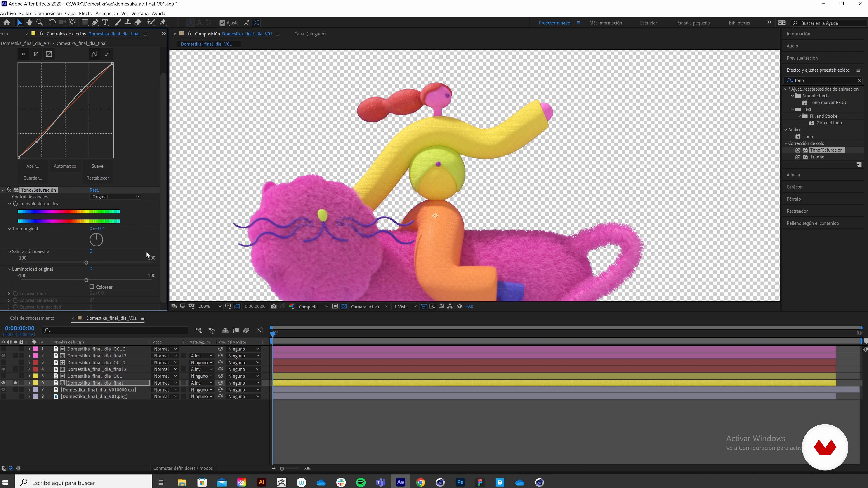Open the Control de canales Original dropdown
The image size is (868, 488).
pos(116,197)
